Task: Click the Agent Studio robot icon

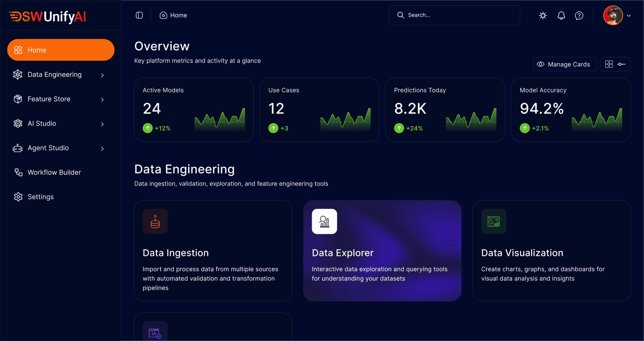Action: 18,148
